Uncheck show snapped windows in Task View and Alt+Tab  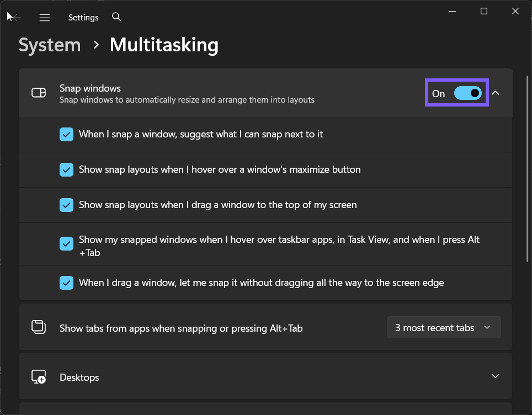click(x=66, y=243)
